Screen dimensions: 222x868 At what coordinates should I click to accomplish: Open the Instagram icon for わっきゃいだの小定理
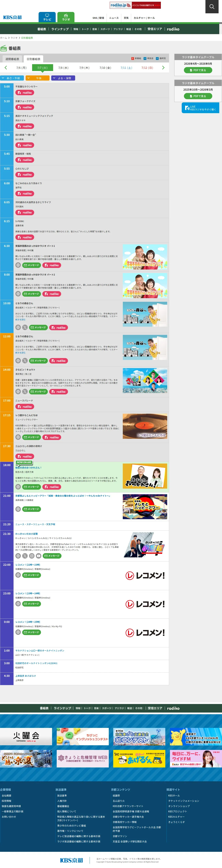point(32,556)
